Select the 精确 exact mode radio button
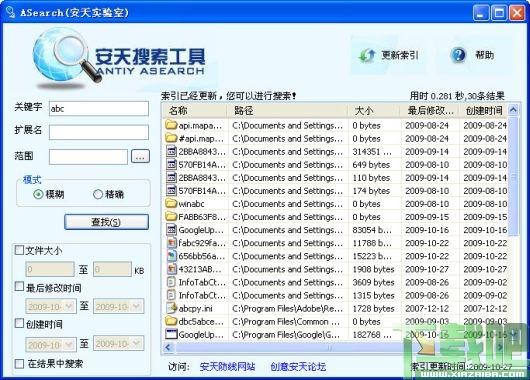Viewport: 530px width, 380px height. click(x=98, y=194)
